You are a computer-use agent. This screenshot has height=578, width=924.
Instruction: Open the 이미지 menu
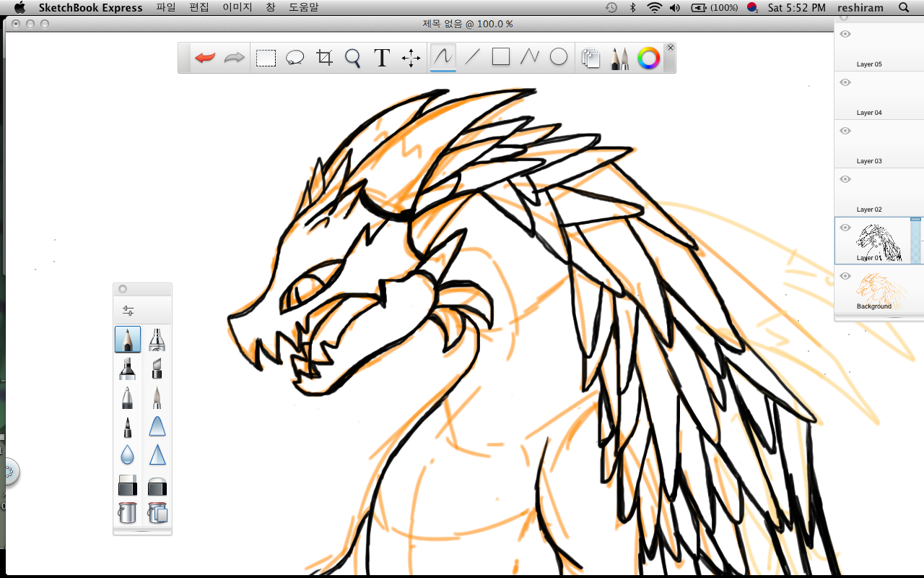pyautogui.click(x=236, y=7)
